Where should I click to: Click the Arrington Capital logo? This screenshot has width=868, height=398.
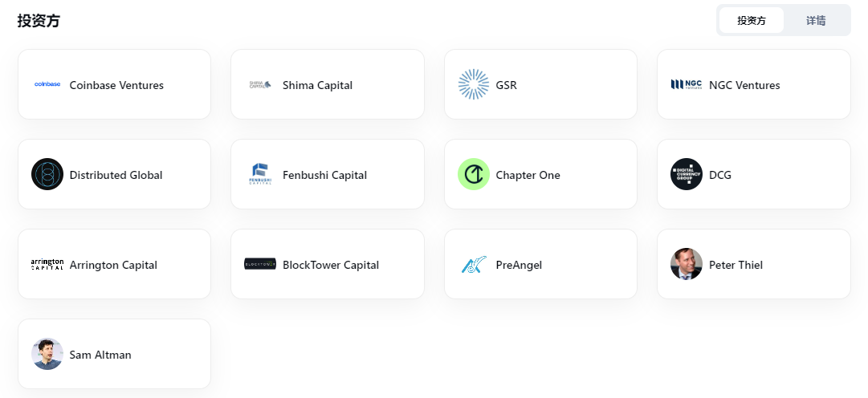47,264
